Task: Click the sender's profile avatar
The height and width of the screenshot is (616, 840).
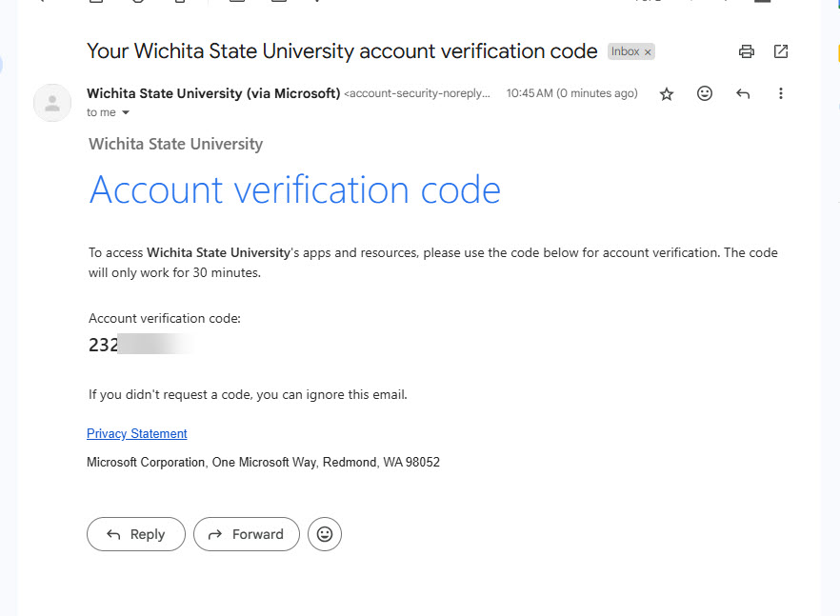Action: coord(52,103)
